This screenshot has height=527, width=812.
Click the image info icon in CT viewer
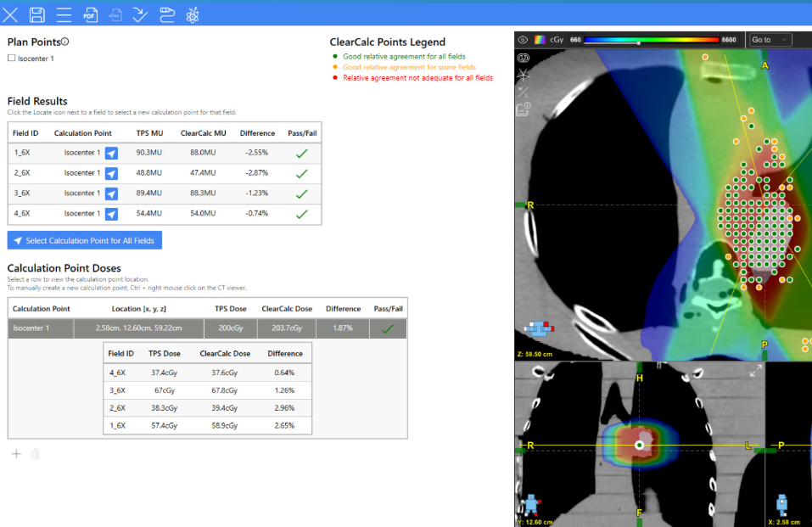click(x=524, y=109)
